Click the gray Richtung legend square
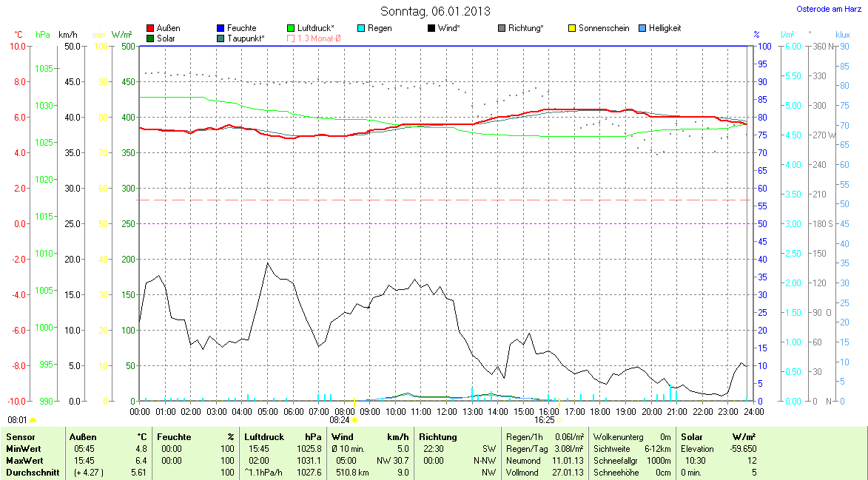This screenshot has width=868, height=480. coord(502,28)
